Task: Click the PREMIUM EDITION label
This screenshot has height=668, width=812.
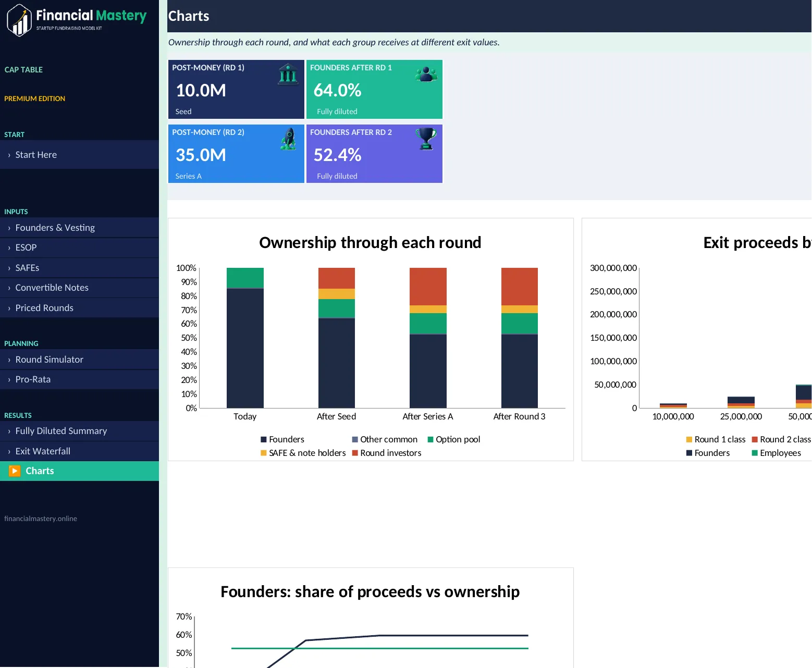Action: (x=35, y=98)
